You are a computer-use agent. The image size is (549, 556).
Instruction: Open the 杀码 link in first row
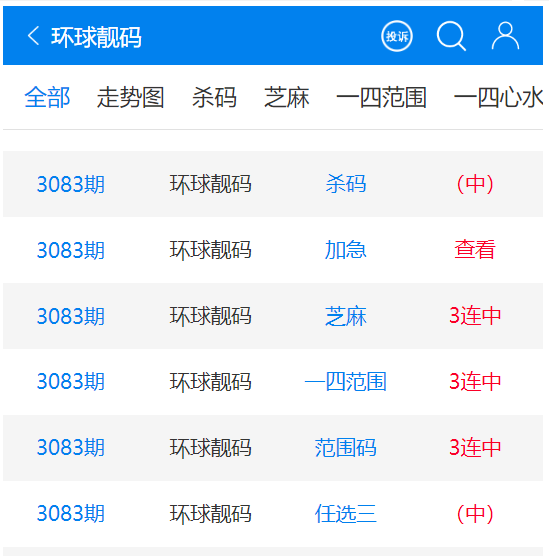(x=346, y=184)
